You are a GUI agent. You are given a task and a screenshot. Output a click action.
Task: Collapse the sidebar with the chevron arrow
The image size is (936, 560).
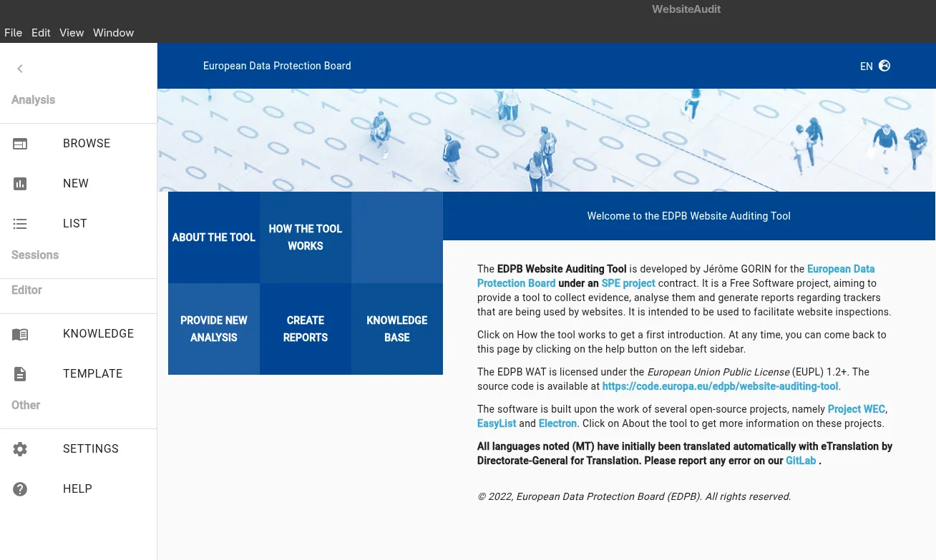point(20,69)
